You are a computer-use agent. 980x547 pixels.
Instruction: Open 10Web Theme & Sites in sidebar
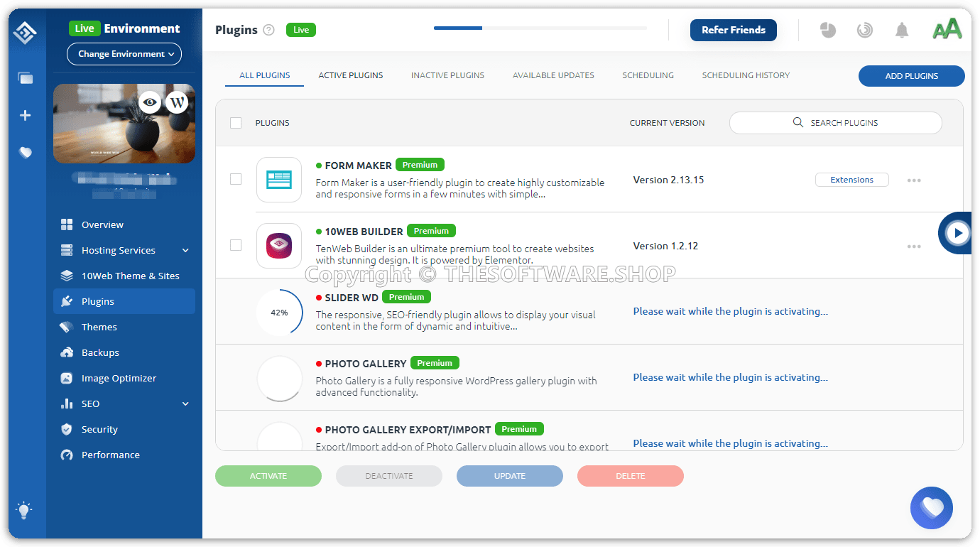click(x=124, y=276)
